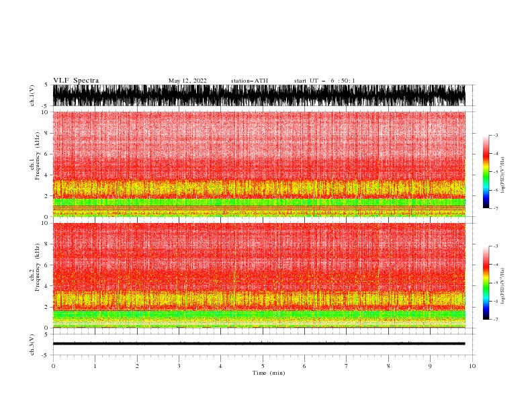532x411 pixels.
Task: Click the ch.1 color bar label log(PSD)
Action: pos(503,175)
